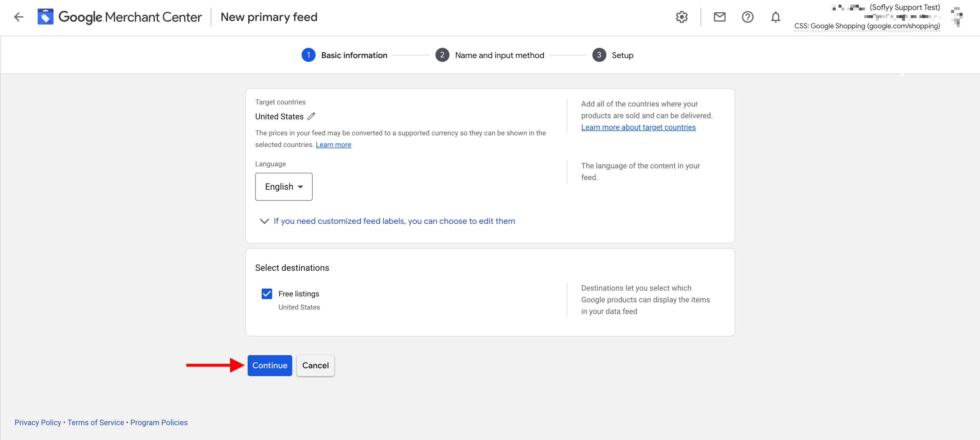Open the settings gear icon

(681, 17)
